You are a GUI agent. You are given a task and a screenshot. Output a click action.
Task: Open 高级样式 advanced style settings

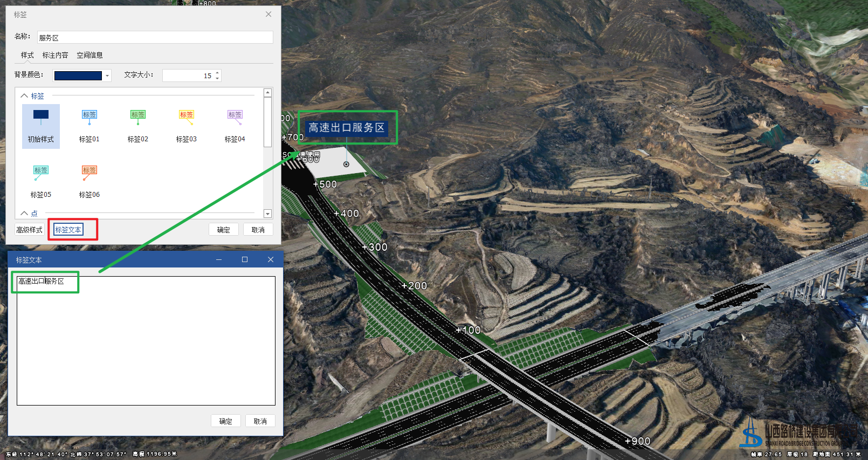coord(29,230)
